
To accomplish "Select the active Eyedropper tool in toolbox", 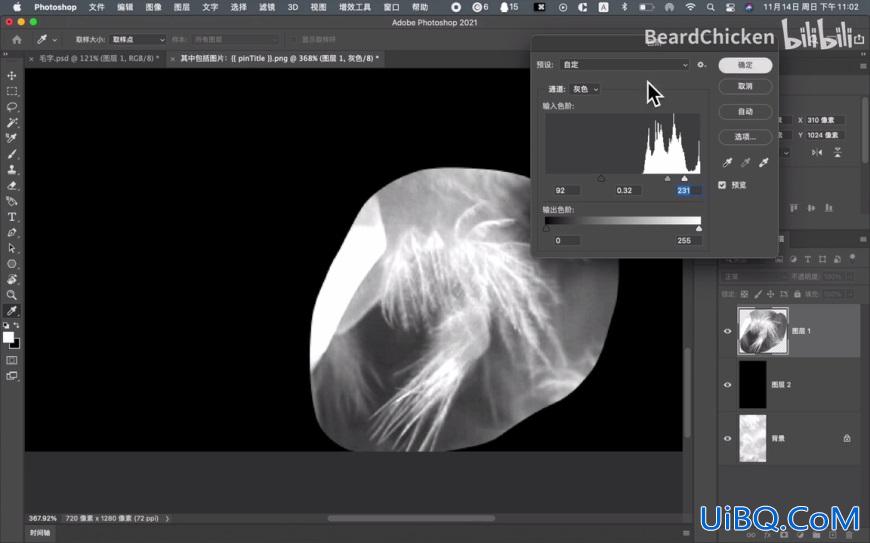I will click(x=12, y=311).
